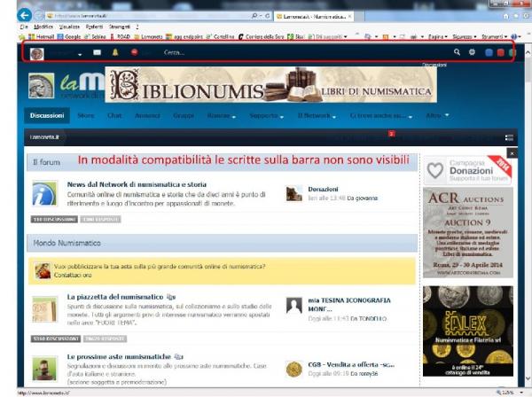Click the Lamoneta.it breadcrumb link
This screenshot has height=397, width=532.
(x=44, y=137)
